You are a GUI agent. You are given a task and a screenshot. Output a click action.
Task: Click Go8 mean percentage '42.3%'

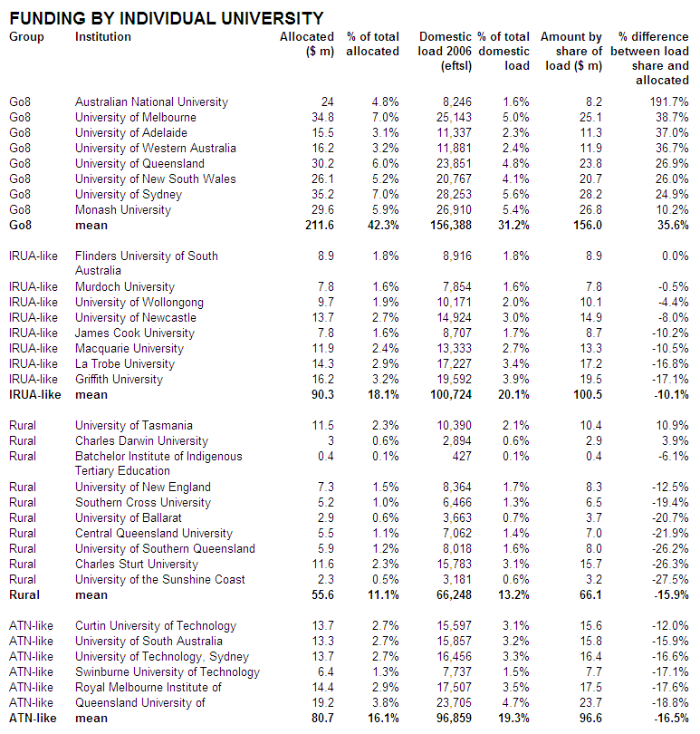coord(383,225)
